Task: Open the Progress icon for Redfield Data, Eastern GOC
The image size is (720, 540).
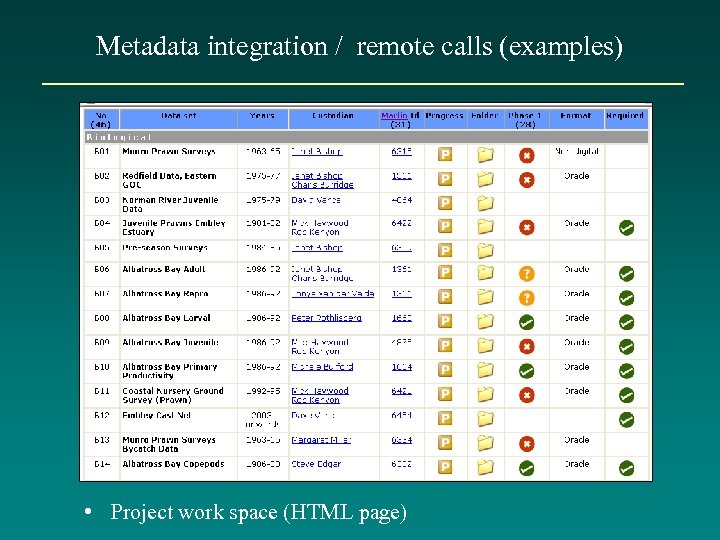Action: point(444,179)
